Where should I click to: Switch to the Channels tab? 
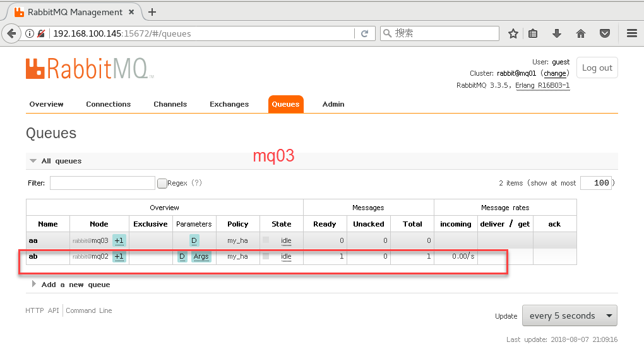(170, 104)
